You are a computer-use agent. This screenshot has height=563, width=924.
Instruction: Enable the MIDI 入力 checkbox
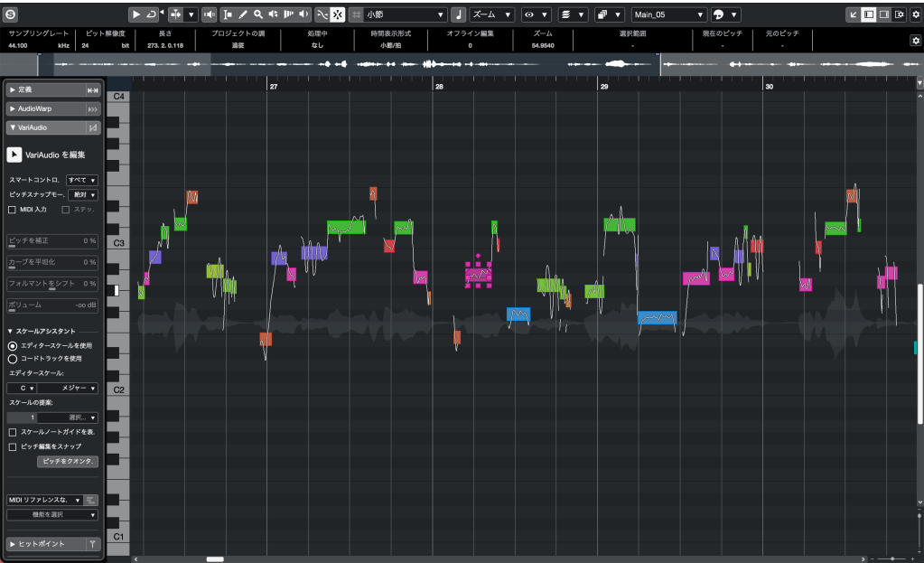[x=12, y=210]
